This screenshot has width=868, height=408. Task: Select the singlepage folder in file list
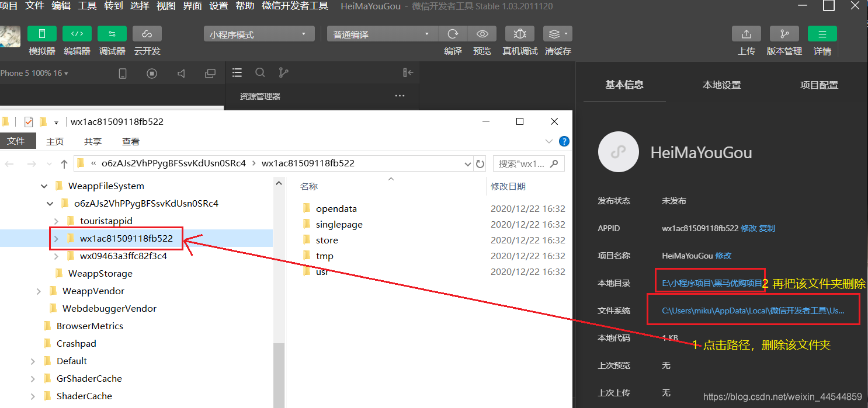tap(339, 224)
